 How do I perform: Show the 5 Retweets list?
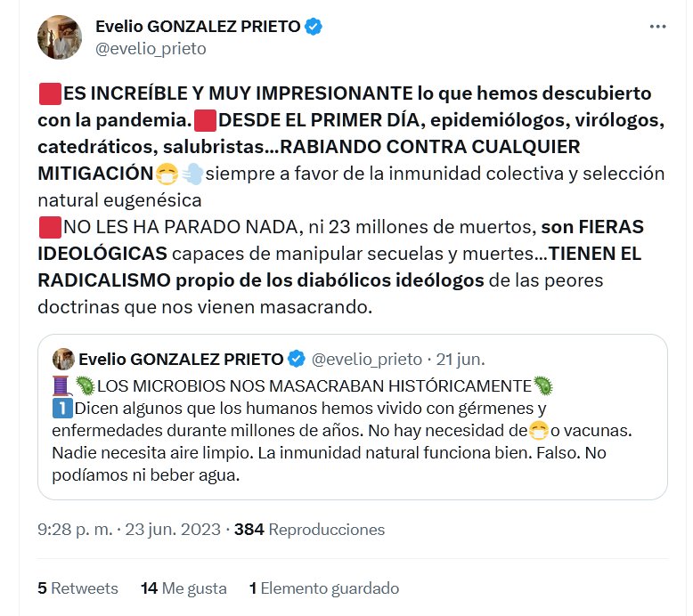pyautogui.click(x=77, y=588)
